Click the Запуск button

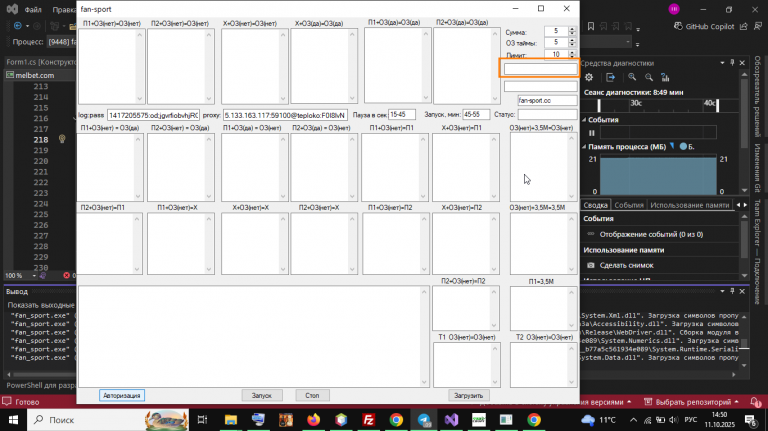click(262, 395)
